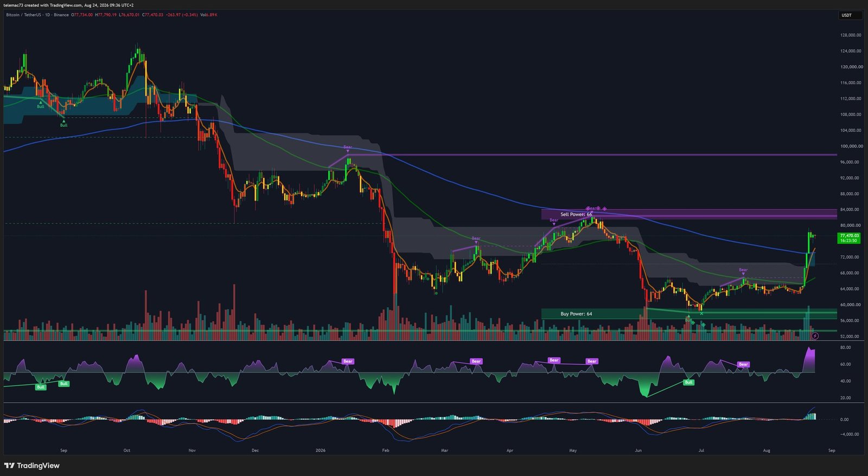Select the Buy Power: 64 zone label
This screenshot has height=476, width=868.
click(x=576, y=314)
